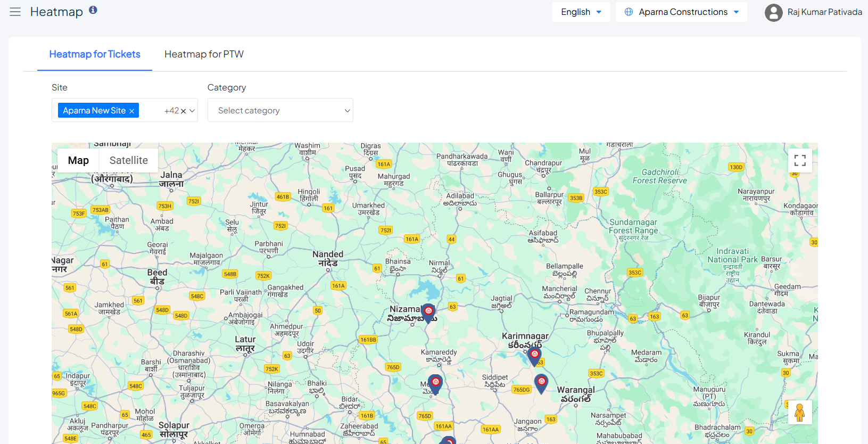The height and width of the screenshot is (444, 868).
Task: Switch to the Map view type
Action: click(x=78, y=160)
